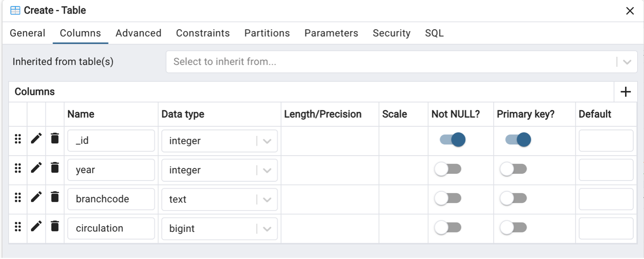Screen dimensions: 644x259
Task: Delete the year column row
Action: 55,167
